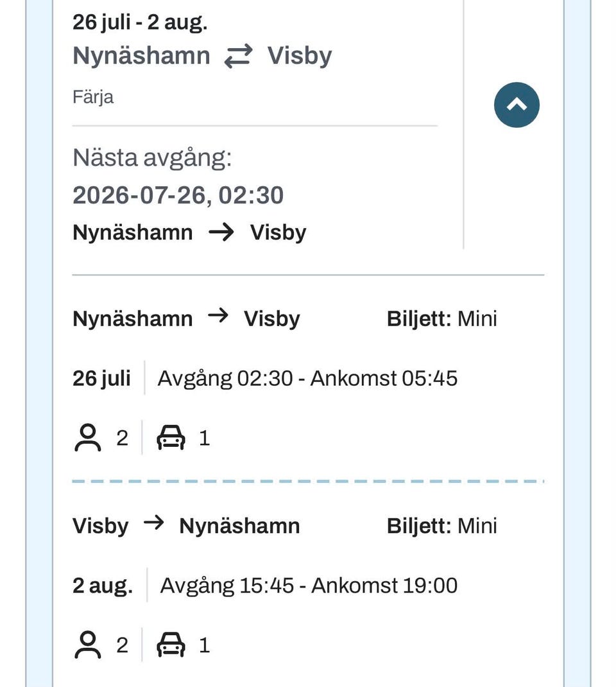
Task: Click the round-trip arrows between Nynäshamn and Visby
Action: pos(238,56)
